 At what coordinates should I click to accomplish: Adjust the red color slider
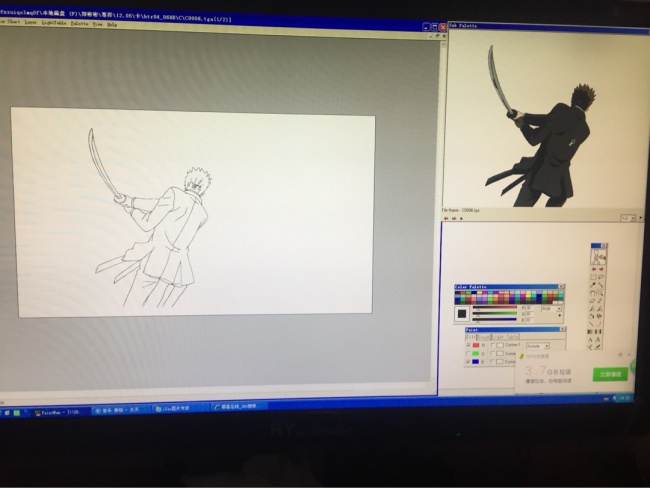click(x=495, y=307)
